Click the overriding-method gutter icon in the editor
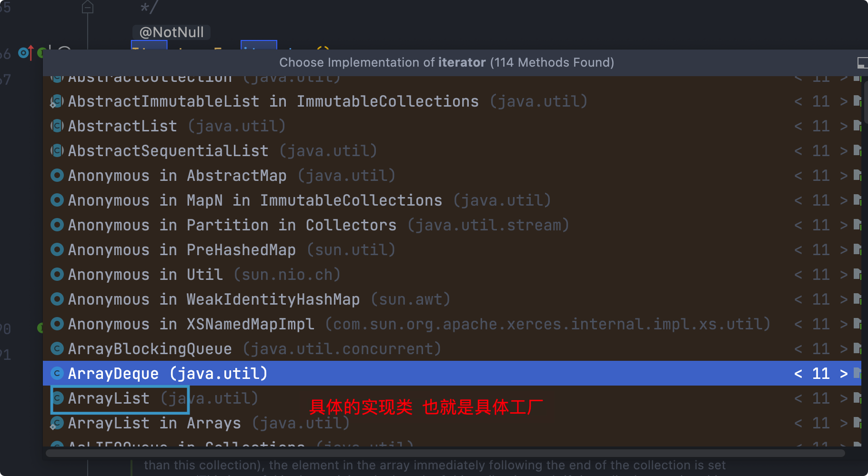This screenshot has height=476, width=868. (26, 52)
